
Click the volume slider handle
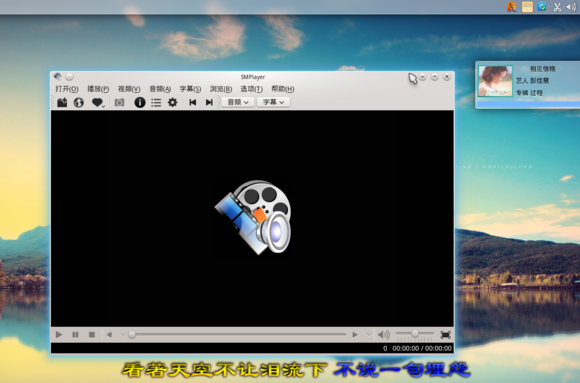[415, 334]
